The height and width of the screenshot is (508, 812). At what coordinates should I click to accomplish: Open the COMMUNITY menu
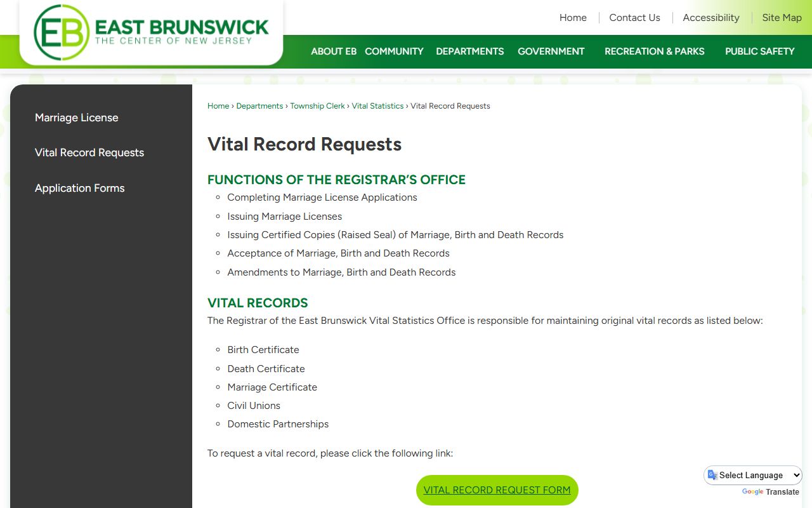394,51
